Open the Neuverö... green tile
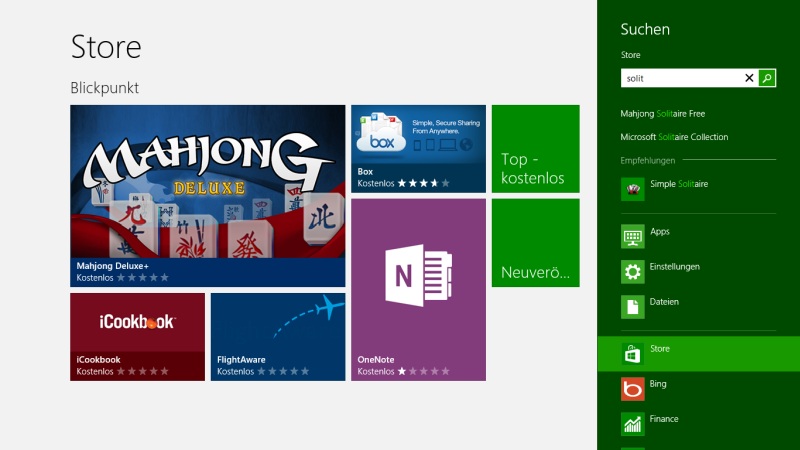This screenshot has height=450, width=800. [x=536, y=243]
